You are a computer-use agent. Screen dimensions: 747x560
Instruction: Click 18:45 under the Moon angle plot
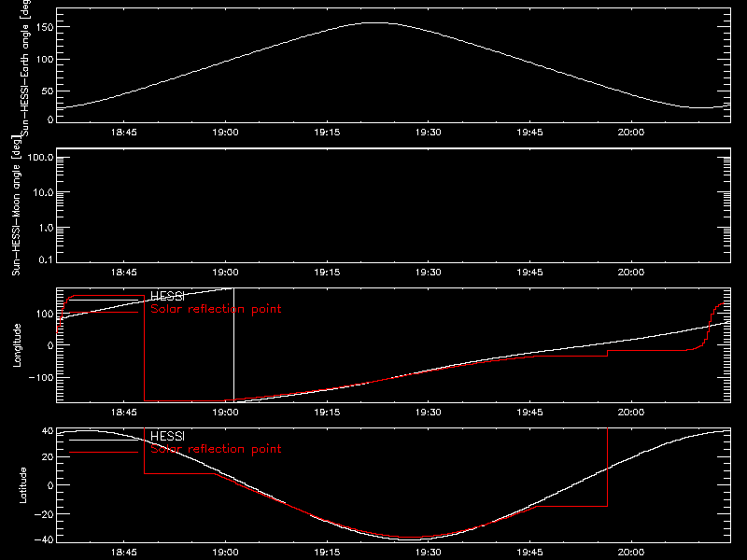(x=124, y=273)
